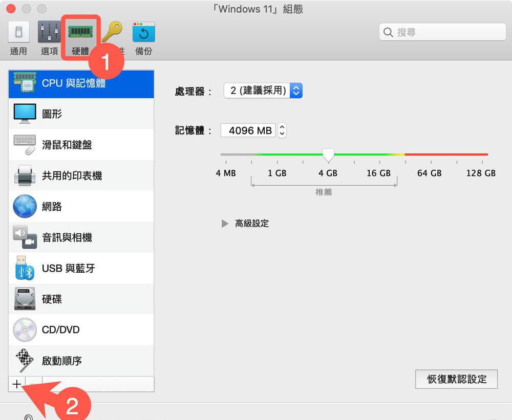Open 滑鼠和鍵盤 mouse and keyboard settings
The height and width of the screenshot is (420, 512).
81,145
